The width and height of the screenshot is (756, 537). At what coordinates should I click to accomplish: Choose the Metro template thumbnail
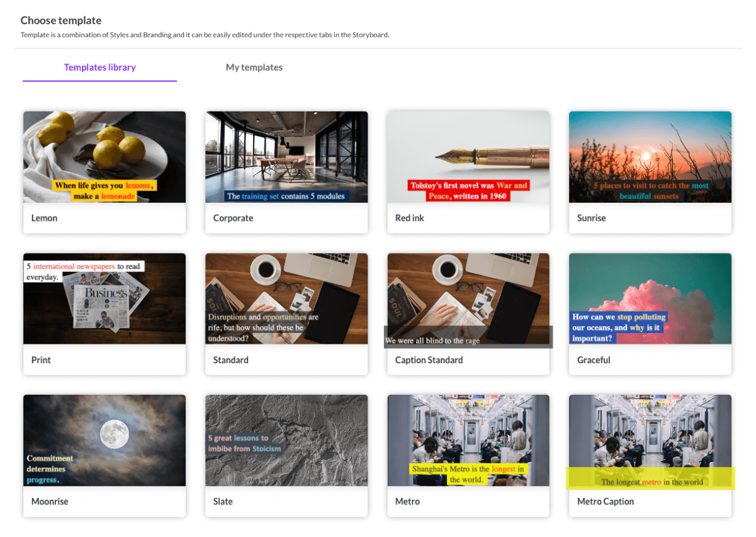point(468,440)
